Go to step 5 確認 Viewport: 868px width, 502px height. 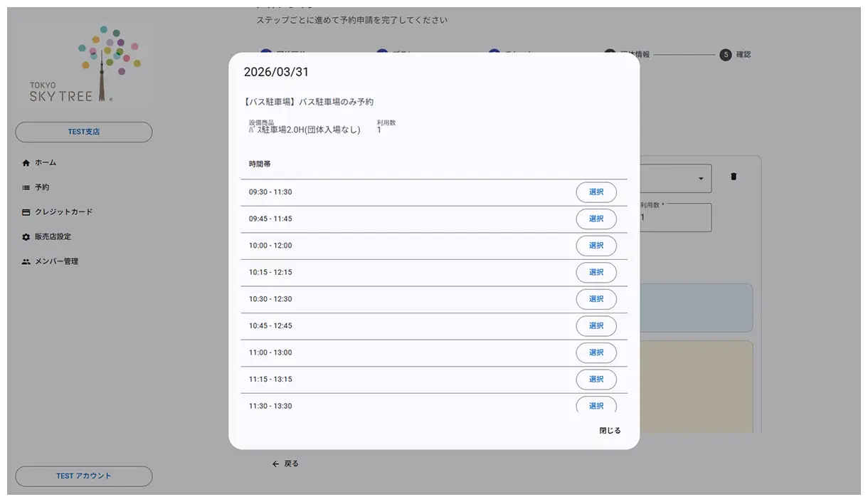coord(726,55)
